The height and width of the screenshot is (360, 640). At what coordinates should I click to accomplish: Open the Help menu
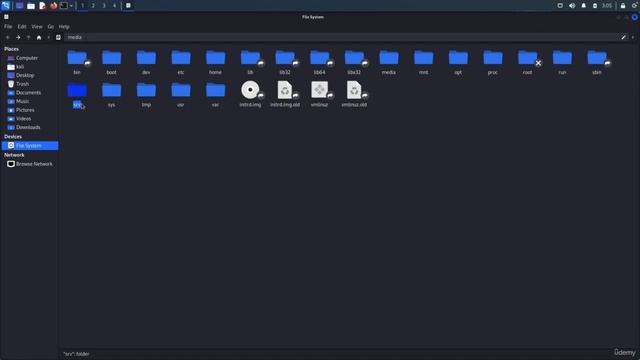pyautogui.click(x=64, y=27)
